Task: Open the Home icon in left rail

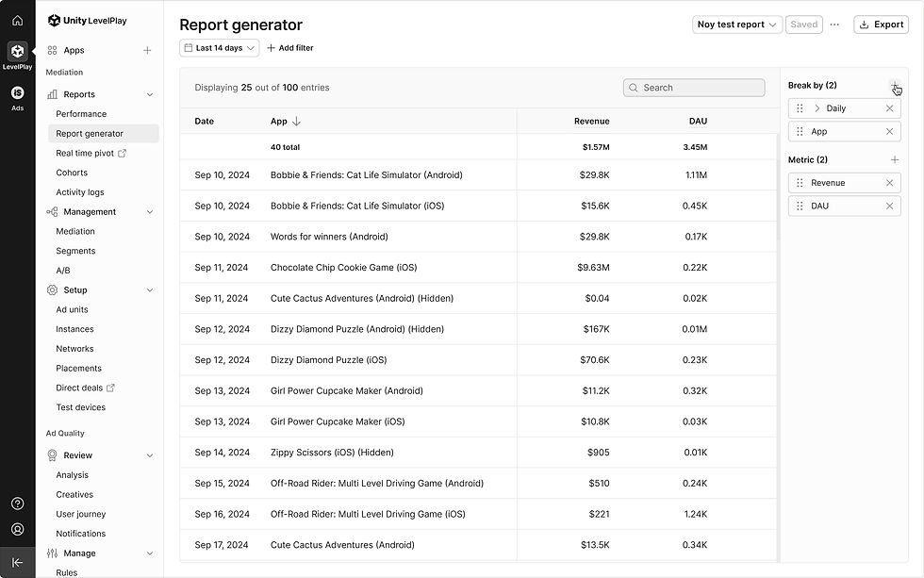Action: click(x=18, y=21)
